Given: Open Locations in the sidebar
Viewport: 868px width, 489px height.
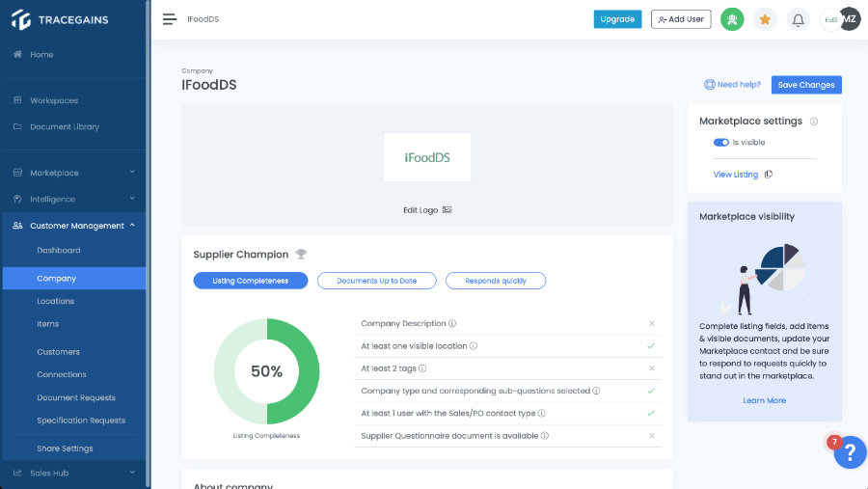Looking at the screenshot, I should point(56,302).
